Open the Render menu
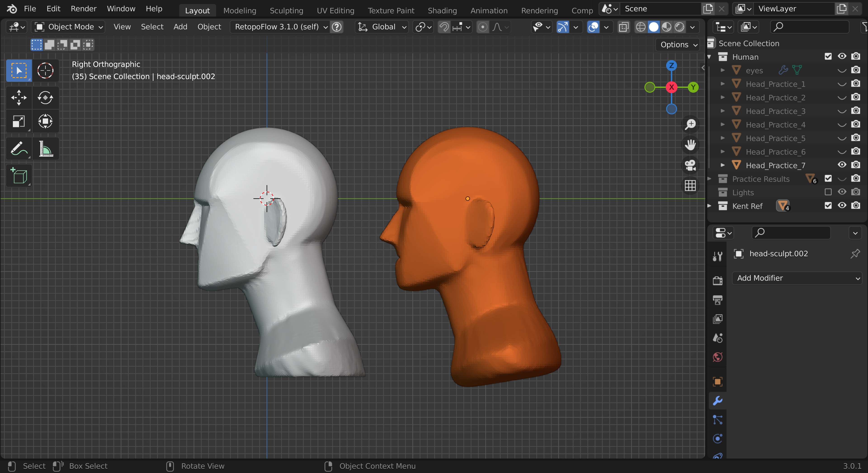 (83, 9)
